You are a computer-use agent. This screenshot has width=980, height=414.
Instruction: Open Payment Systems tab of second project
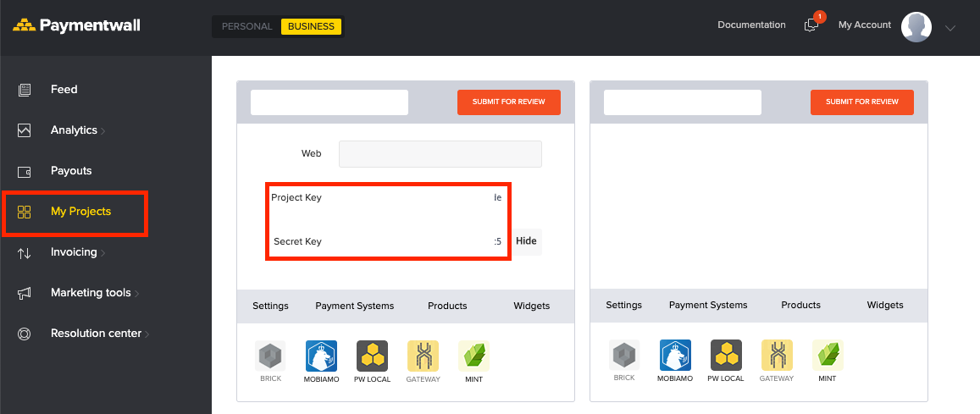coord(708,306)
